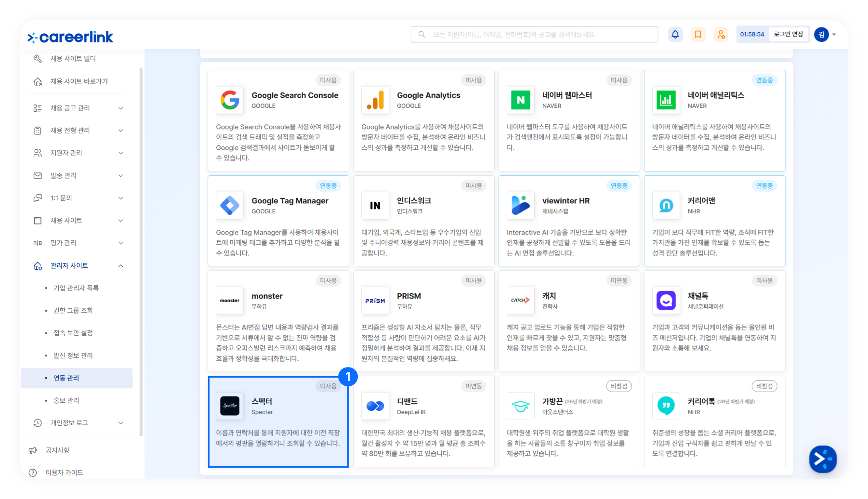
Task: Click the 1:1 문의 chat icon
Action: tap(38, 198)
